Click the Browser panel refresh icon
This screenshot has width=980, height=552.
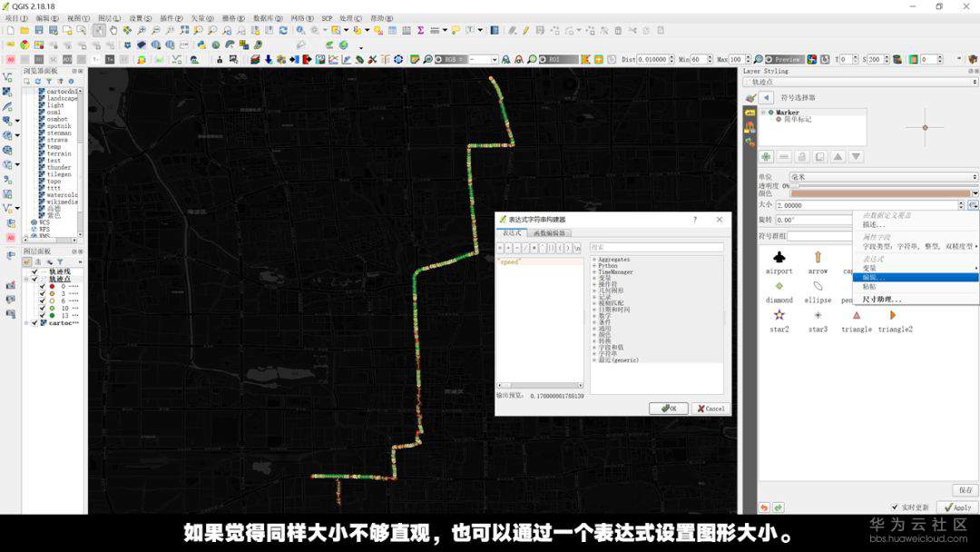point(37,82)
